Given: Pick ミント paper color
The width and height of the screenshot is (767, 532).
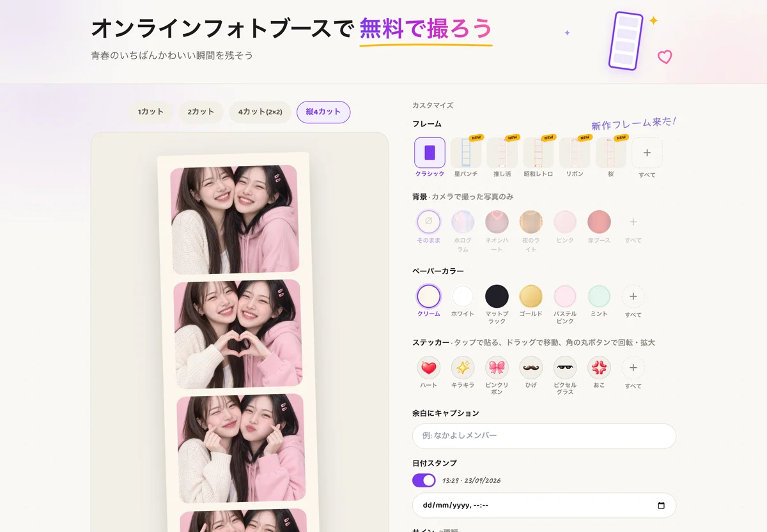Looking at the screenshot, I should coord(599,296).
